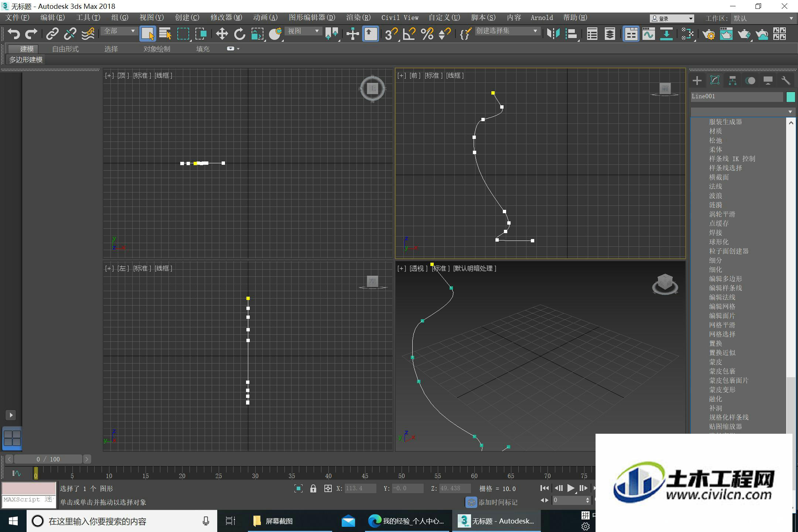Open the Curve Editor
The height and width of the screenshot is (532, 798).
coord(648,34)
